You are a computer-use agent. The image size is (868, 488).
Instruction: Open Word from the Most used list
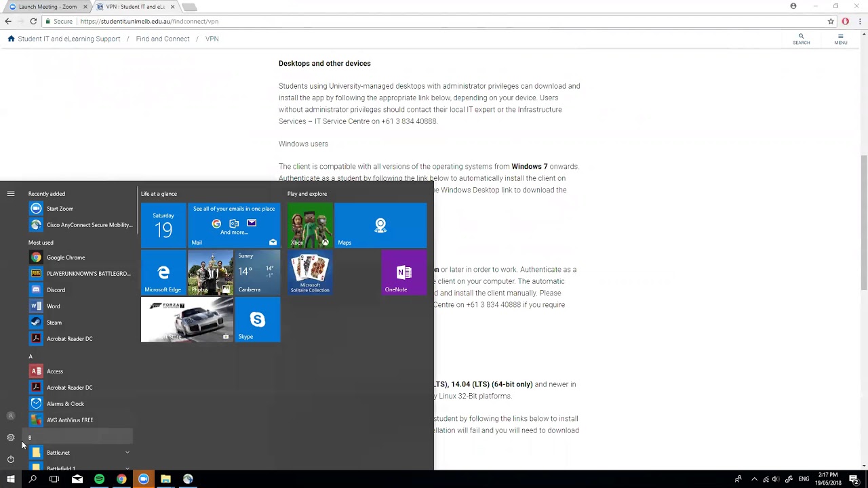click(80, 306)
